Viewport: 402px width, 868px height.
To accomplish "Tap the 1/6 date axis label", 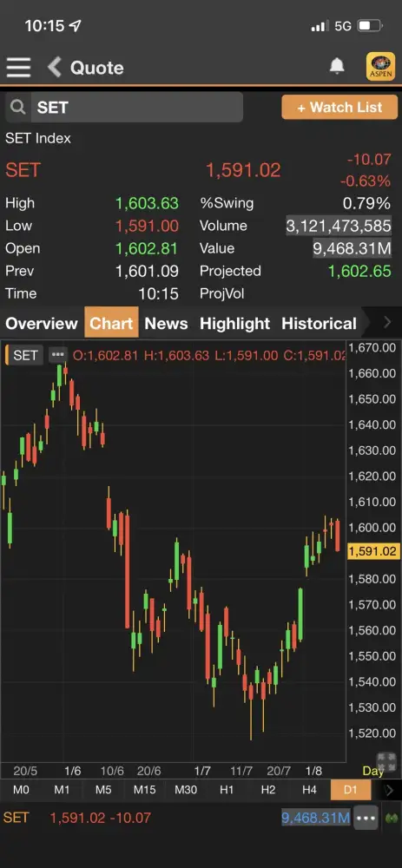I will tap(73, 771).
